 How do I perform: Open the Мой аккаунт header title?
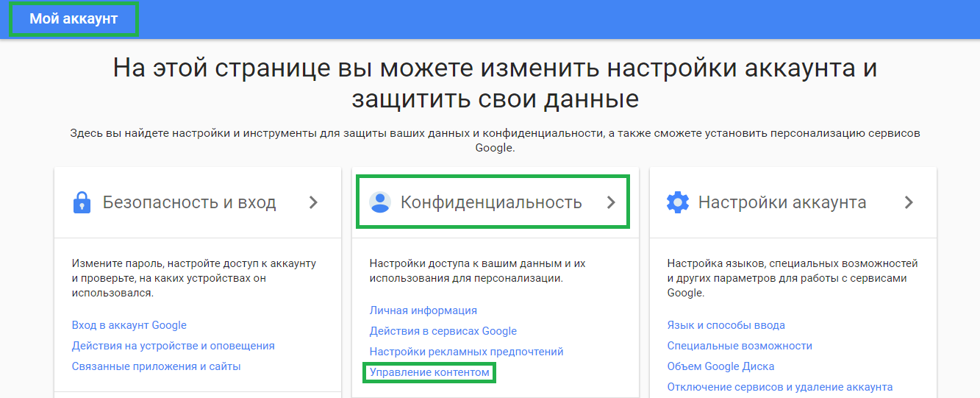[x=74, y=19]
